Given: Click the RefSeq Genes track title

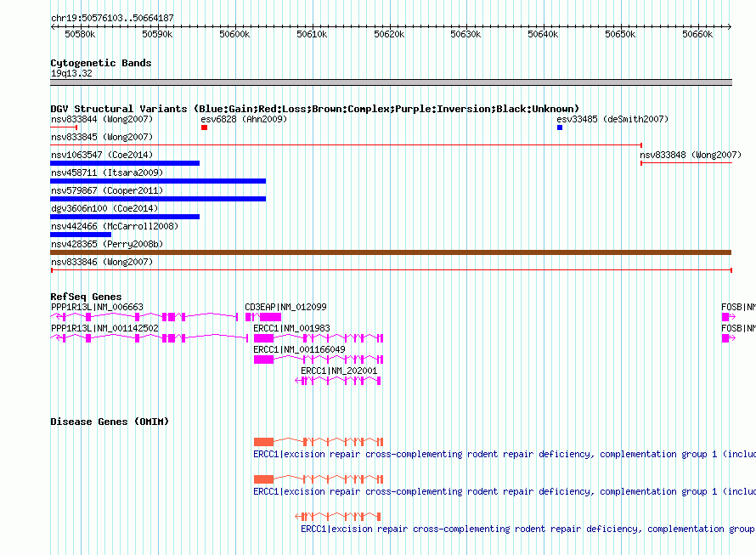Looking at the screenshot, I should click(x=86, y=297).
